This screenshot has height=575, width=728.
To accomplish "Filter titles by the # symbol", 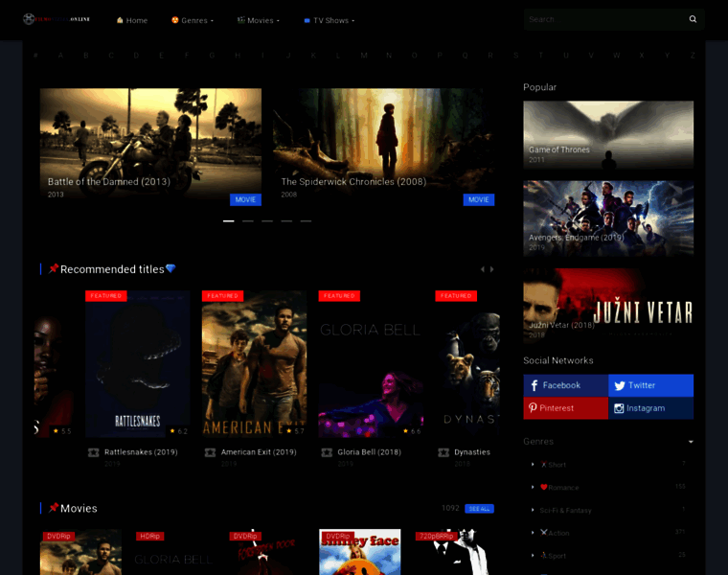I will [35, 56].
